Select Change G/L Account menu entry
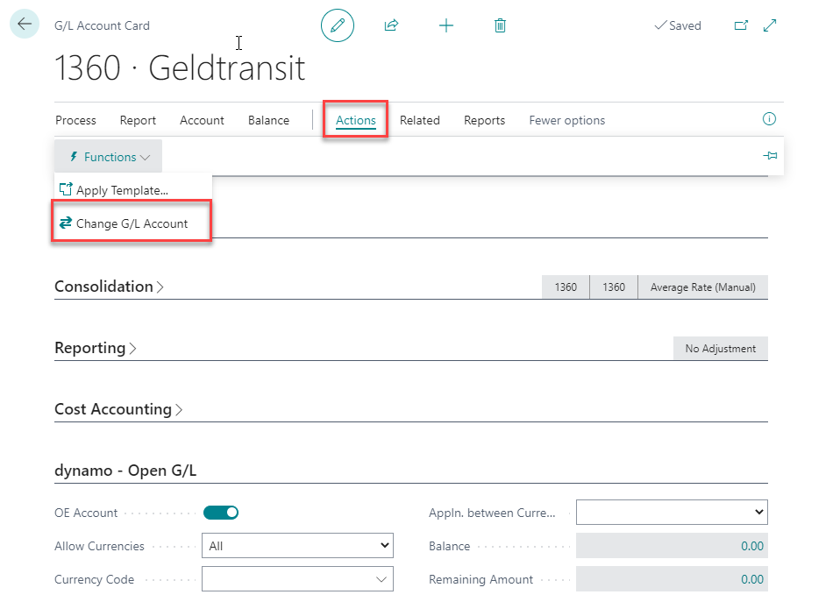 click(132, 223)
